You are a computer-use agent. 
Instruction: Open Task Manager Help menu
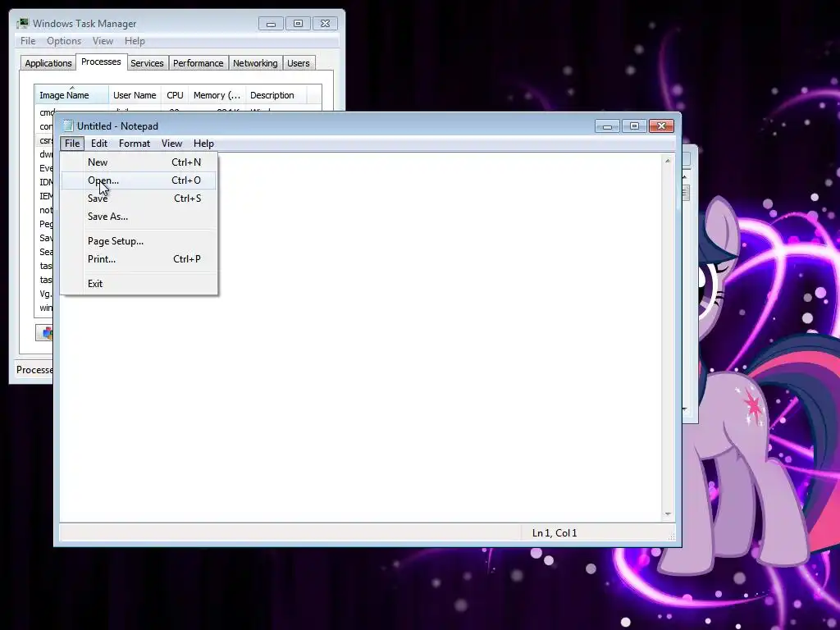point(135,41)
